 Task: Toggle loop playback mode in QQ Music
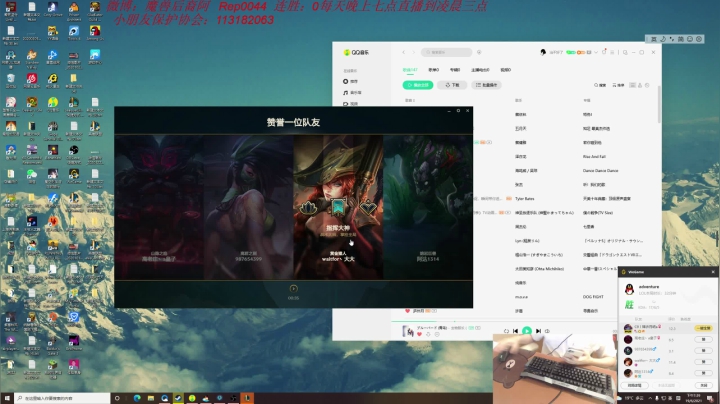(506, 331)
